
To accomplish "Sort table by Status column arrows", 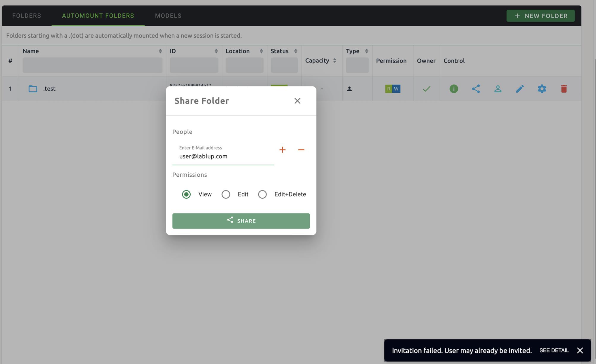I will (x=295, y=51).
